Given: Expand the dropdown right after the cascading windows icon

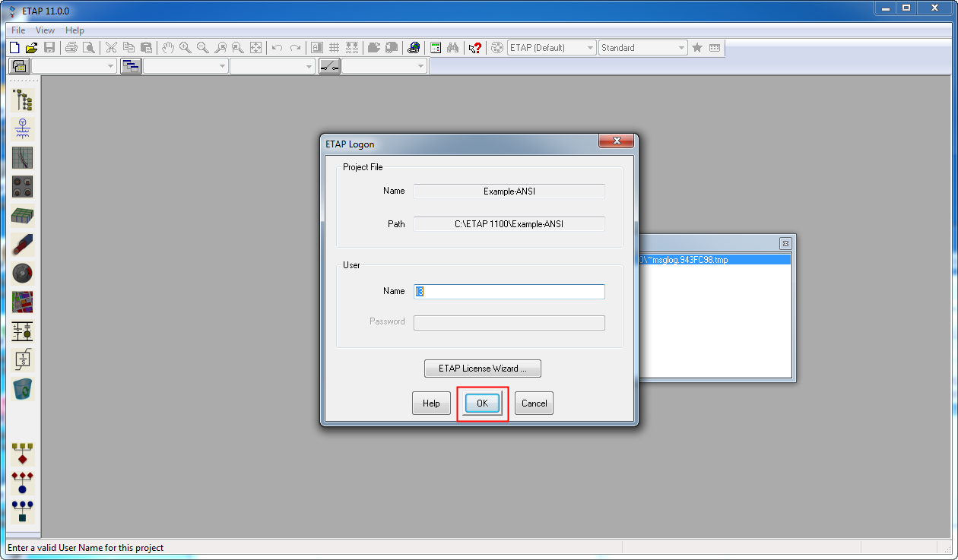Looking at the screenshot, I should [223, 66].
